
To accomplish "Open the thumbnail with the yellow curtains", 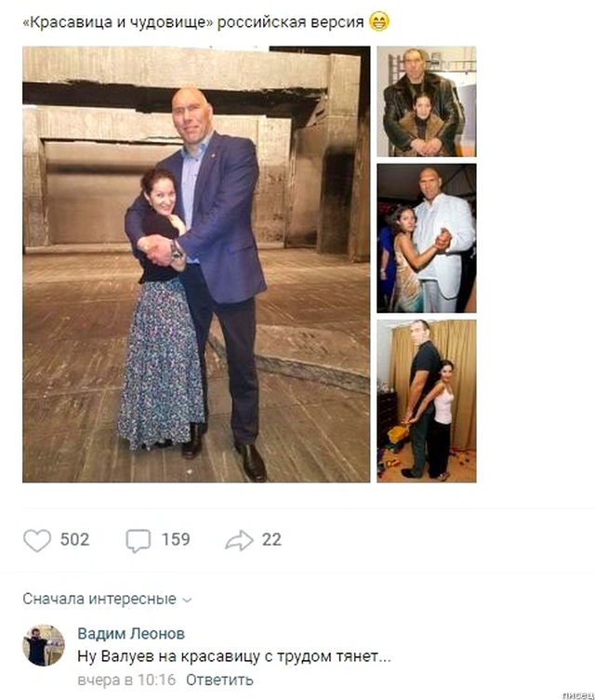I will point(426,401).
